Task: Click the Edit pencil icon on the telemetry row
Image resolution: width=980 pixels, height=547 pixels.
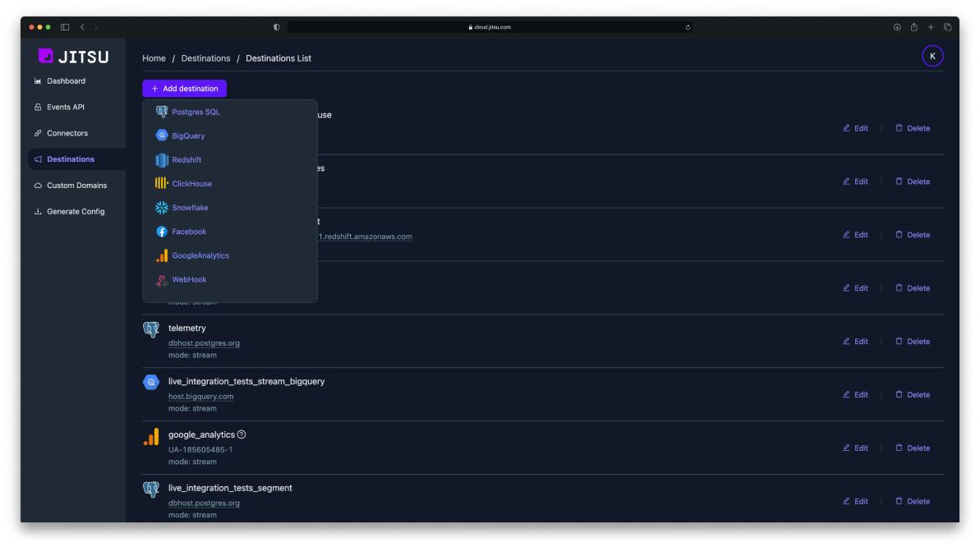Action: tap(856, 341)
